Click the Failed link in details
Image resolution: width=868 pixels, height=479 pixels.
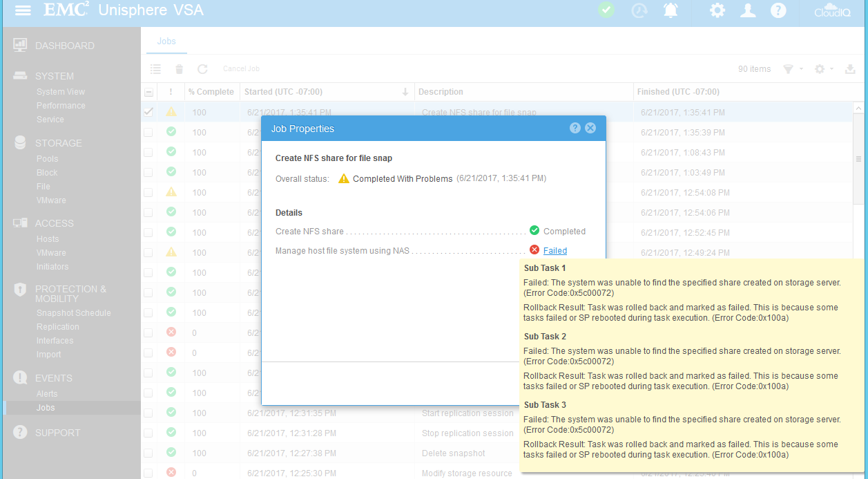pyautogui.click(x=554, y=251)
